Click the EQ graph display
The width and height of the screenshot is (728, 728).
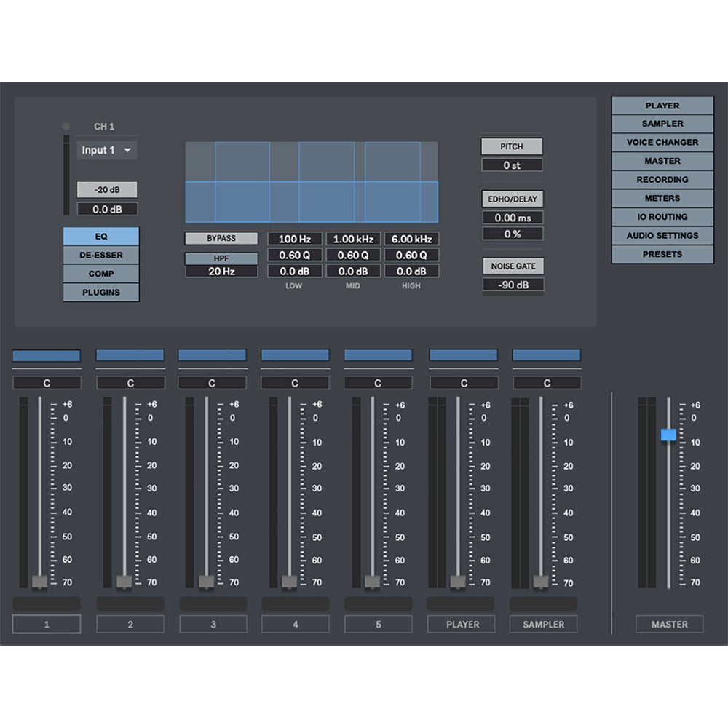(312, 182)
